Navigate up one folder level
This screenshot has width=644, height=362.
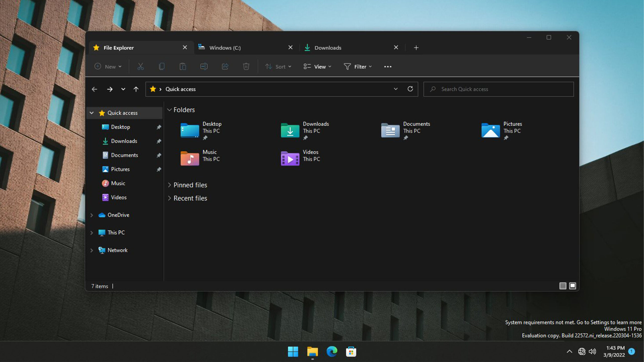tap(136, 89)
